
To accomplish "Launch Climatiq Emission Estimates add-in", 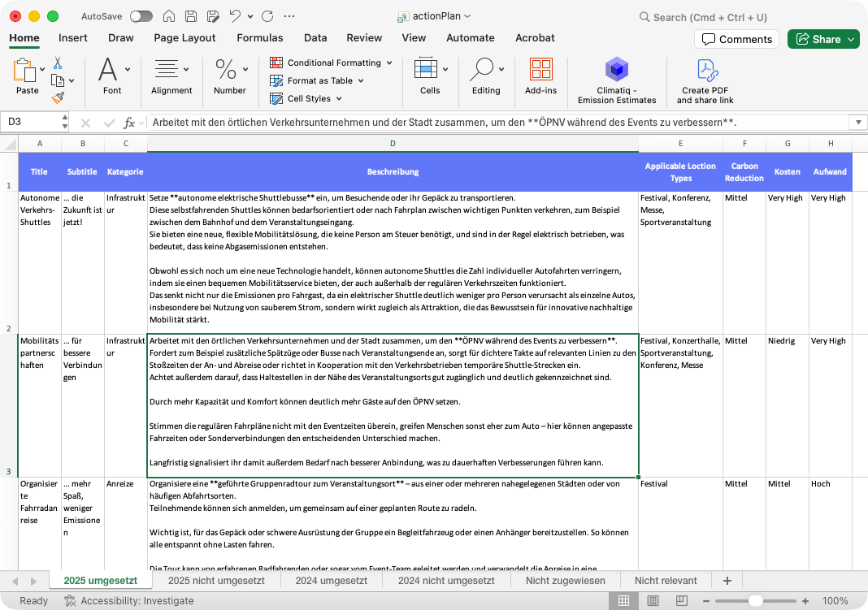I will [x=616, y=80].
